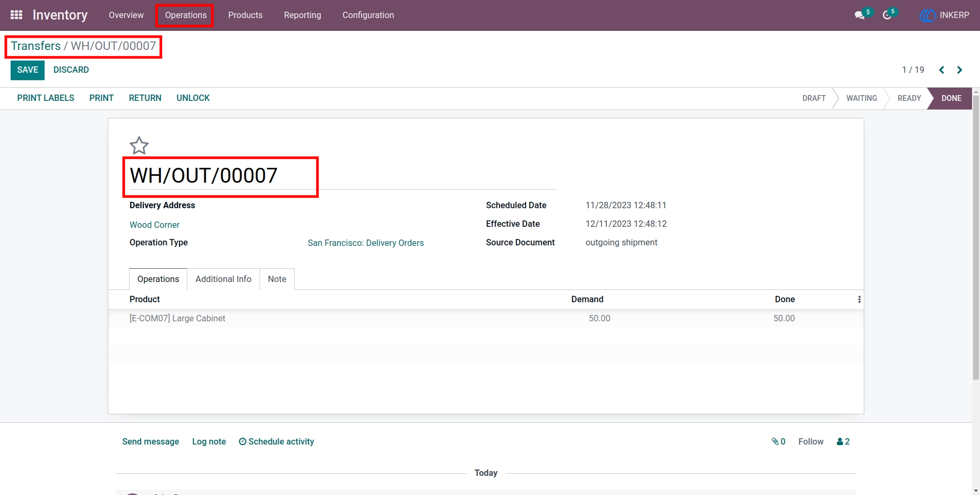Open the Wood Corner delivery address

(154, 225)
